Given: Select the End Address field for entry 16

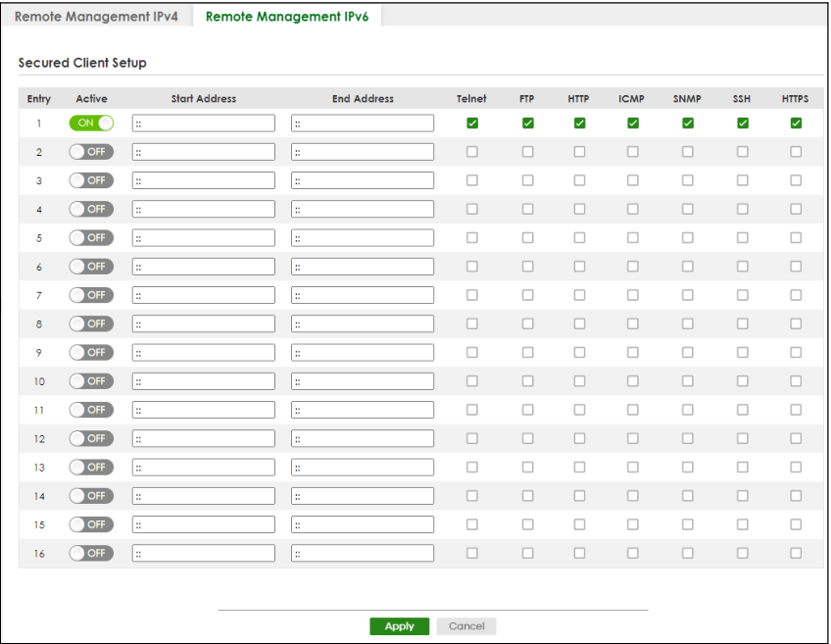Looking at the screenshot, I should pos(363,553).
